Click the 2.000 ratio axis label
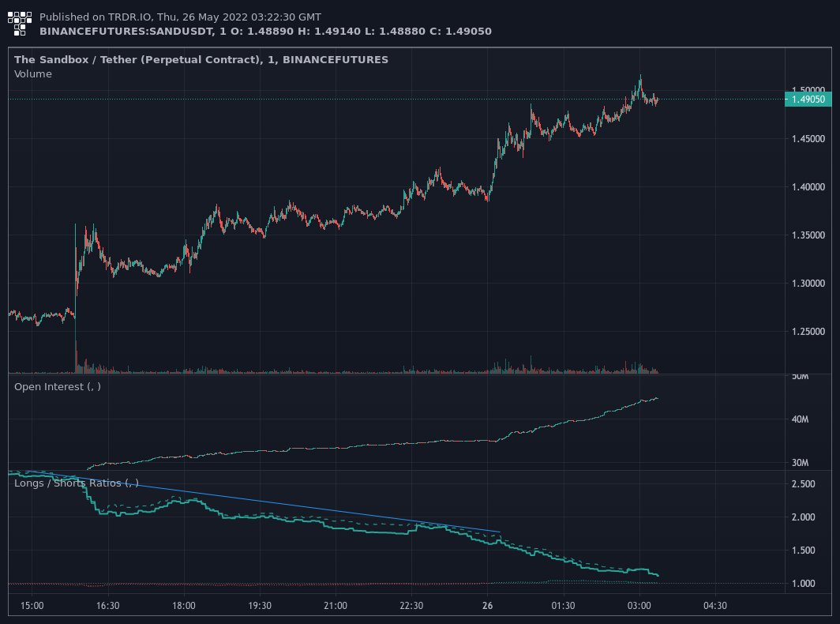Screen dimensions: 840x624 pos(803,517)
